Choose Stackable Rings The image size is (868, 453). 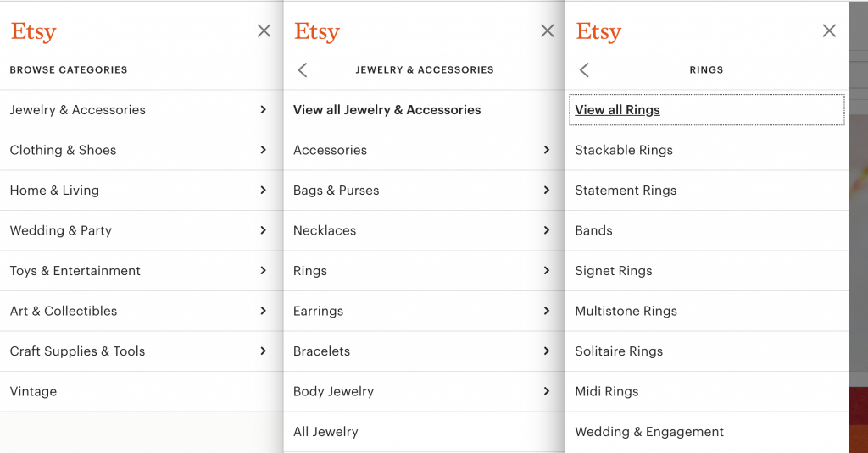(623, 150)
